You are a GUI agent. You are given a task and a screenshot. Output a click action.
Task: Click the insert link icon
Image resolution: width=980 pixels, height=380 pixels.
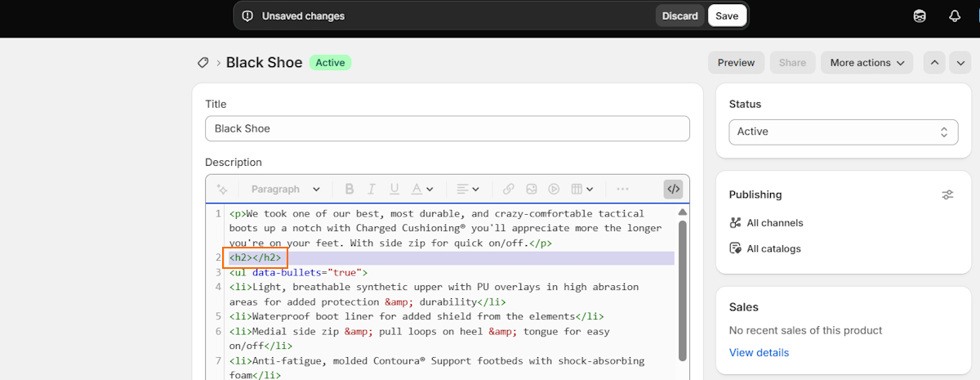point(509,189)
